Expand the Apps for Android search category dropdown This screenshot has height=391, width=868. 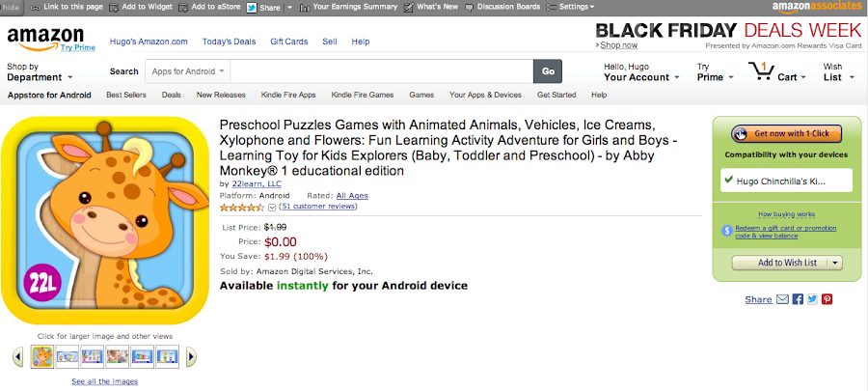coord(188,71)
